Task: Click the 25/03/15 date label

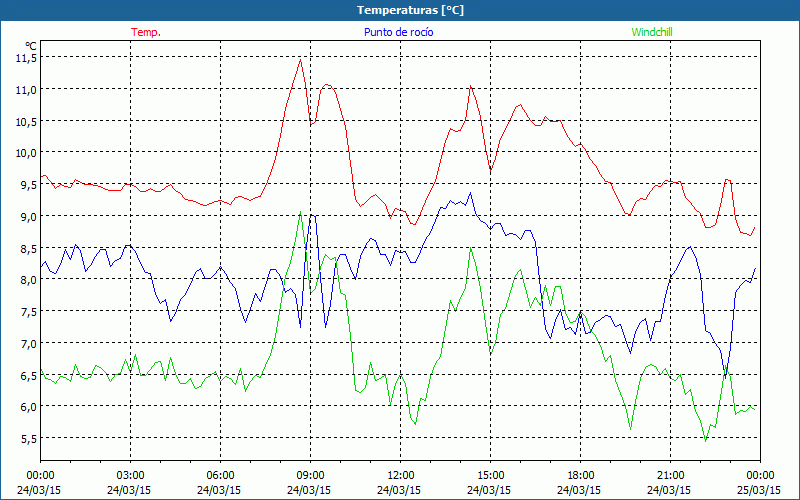Action: pos(759,490)
